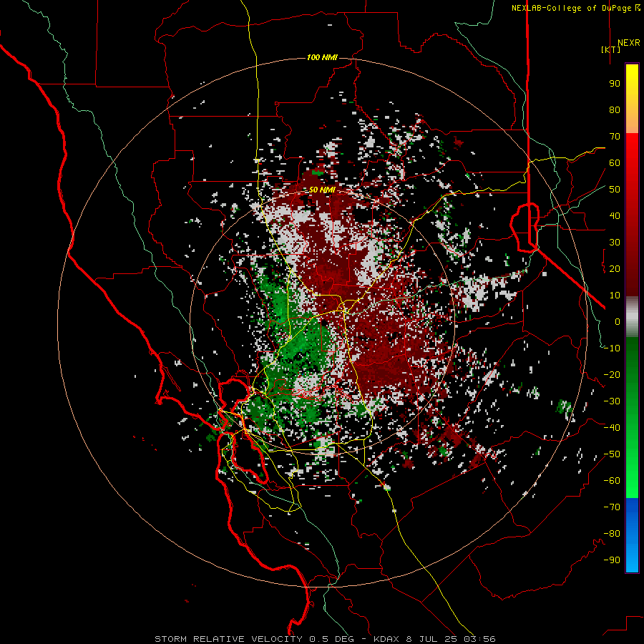Click the 10 value on the velocity scale
This screenshot has height=644, width=644.
[x=615, y=296]
